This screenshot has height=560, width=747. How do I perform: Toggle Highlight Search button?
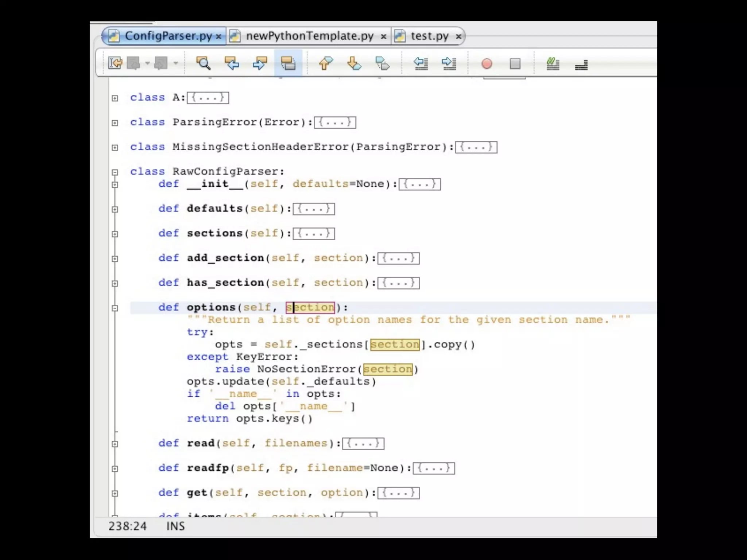288,63
